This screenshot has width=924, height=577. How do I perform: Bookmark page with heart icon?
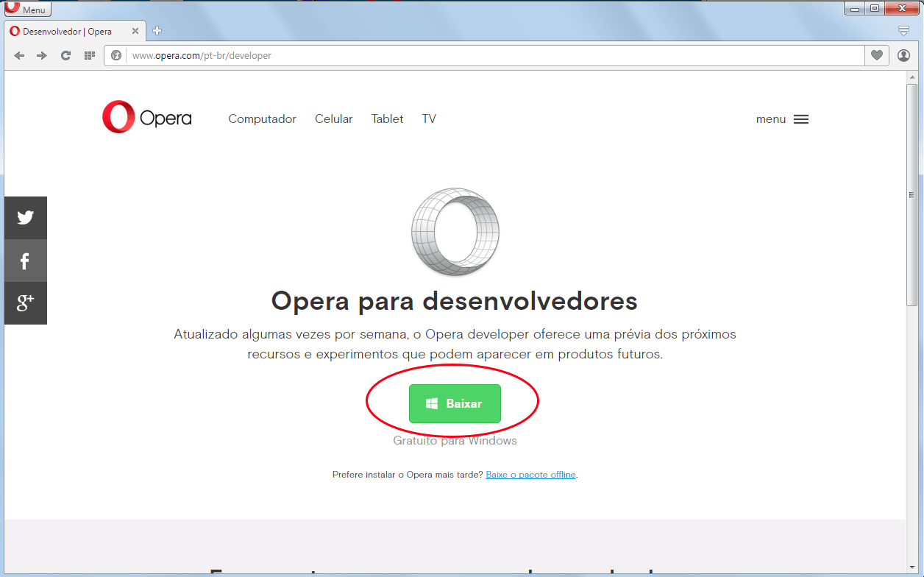pyautogui.click(x=877, y=55)
